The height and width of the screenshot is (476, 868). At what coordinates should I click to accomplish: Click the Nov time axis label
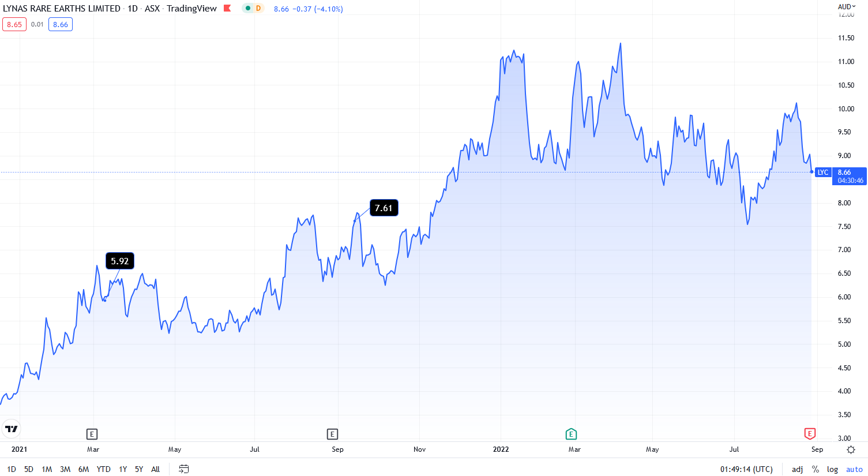(419, 449)
